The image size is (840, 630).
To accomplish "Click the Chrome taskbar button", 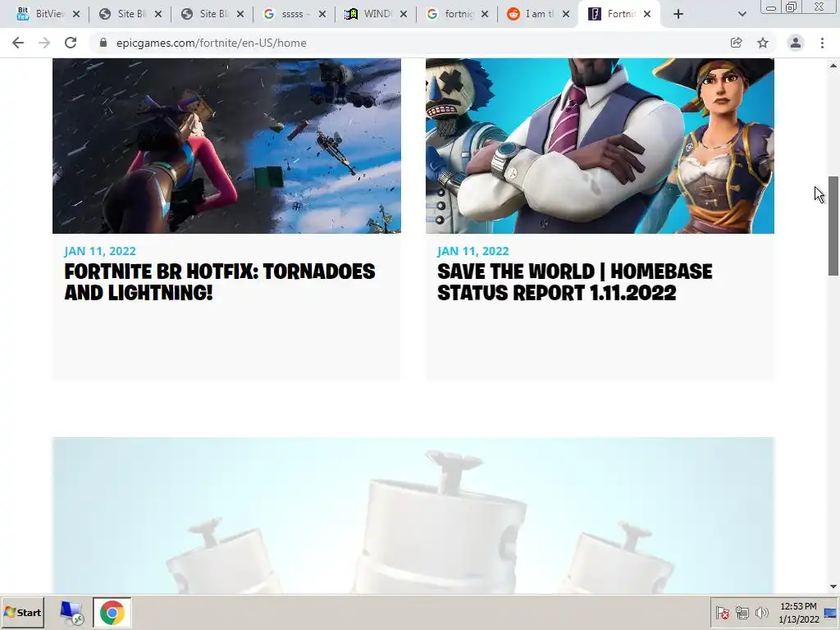I will (x=112, y=612).
